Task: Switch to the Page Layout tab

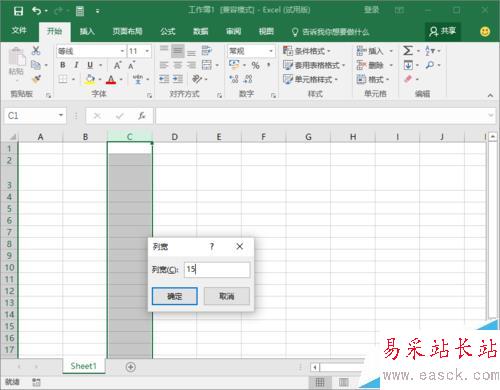Action: pyautogui.click(x=127, y=32)
